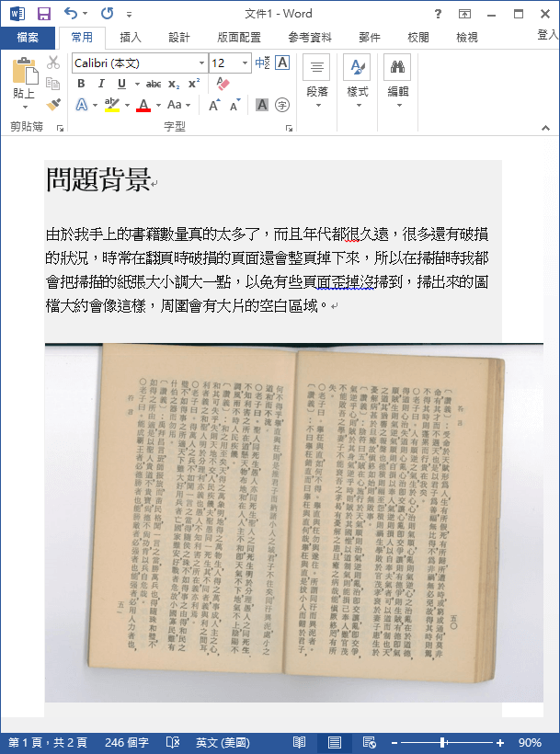Apply enclosed character circle icon
560x754 pixels.
tap(282, 105)
